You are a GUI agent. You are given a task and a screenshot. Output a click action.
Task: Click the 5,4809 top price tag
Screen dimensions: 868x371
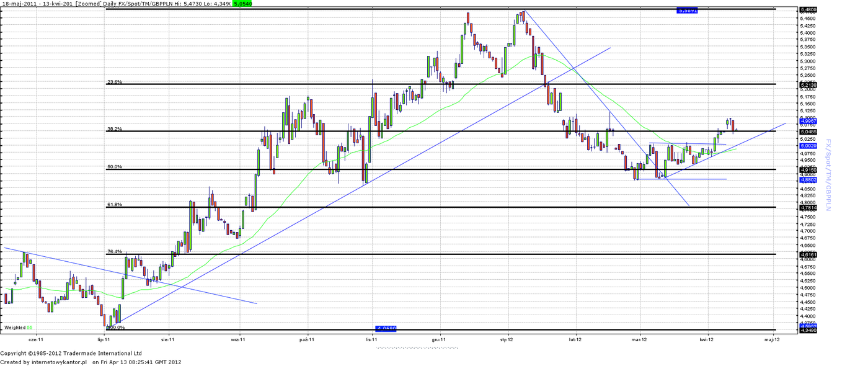[808, 10]
